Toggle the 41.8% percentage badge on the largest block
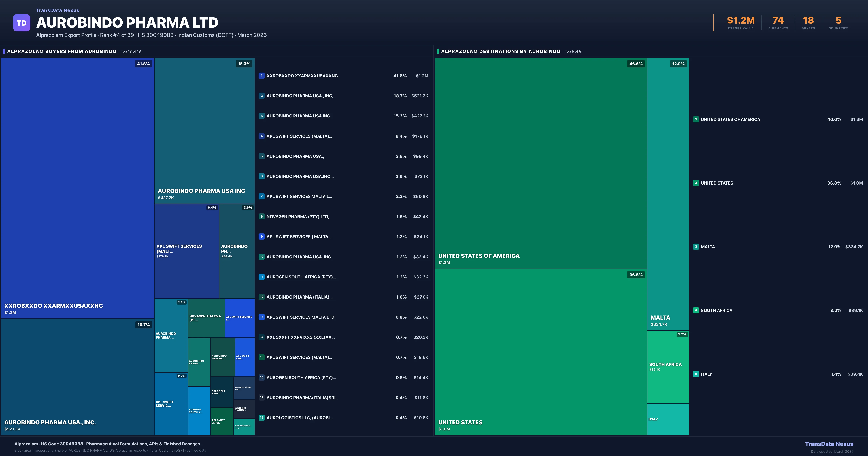Screen dimensions: 868x456 point(143,63)
